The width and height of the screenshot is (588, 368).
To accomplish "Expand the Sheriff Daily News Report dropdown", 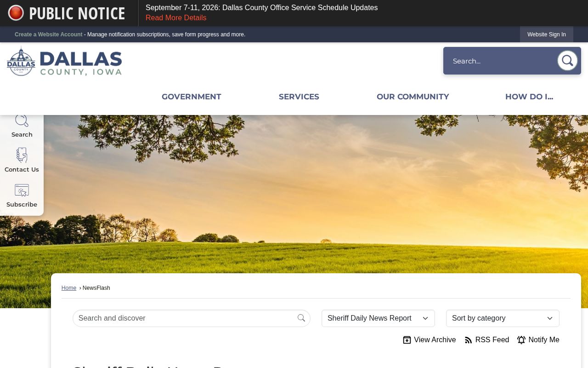I will pyautogui.click(x=378, y=318).
